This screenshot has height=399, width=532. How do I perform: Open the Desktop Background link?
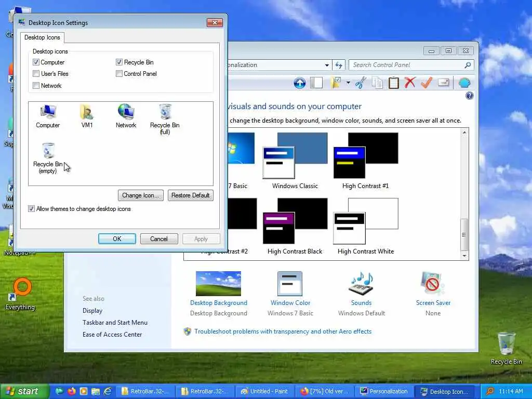click(219, 303)
